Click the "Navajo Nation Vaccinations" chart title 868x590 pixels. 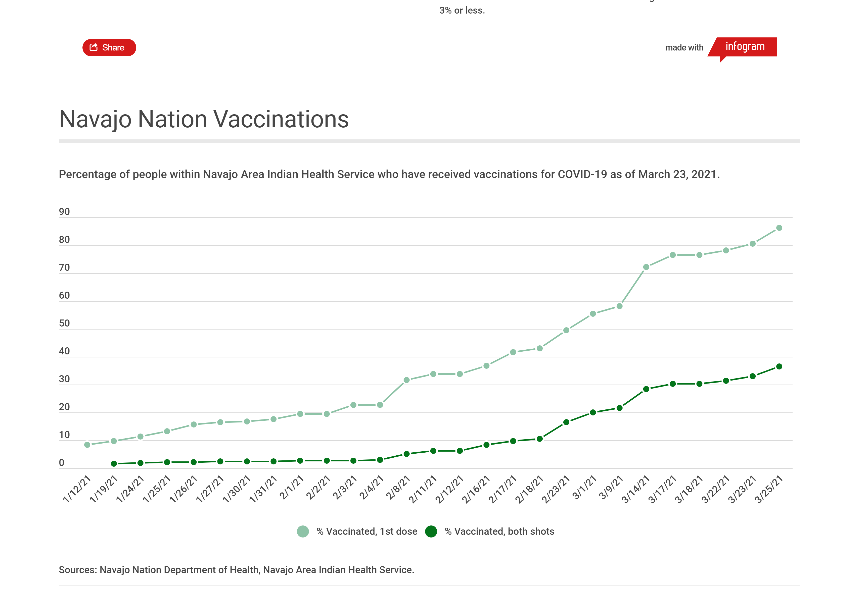click(204, 119)
